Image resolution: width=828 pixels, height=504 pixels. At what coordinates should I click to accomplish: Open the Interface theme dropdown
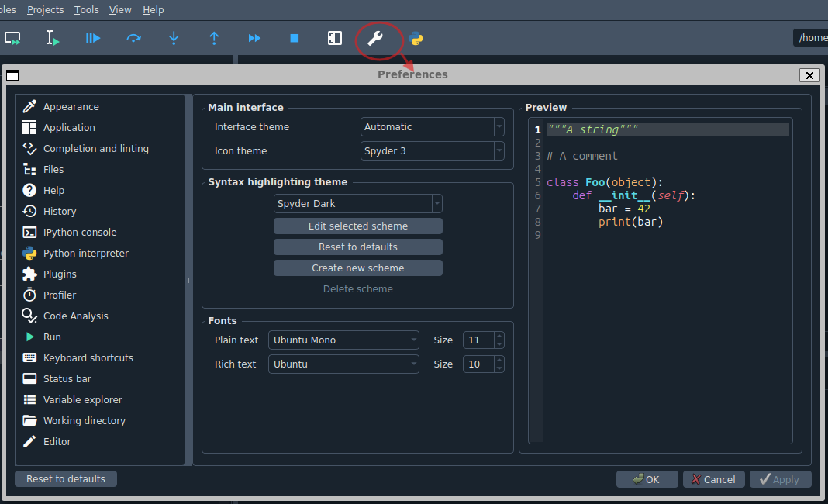[432, 127]
